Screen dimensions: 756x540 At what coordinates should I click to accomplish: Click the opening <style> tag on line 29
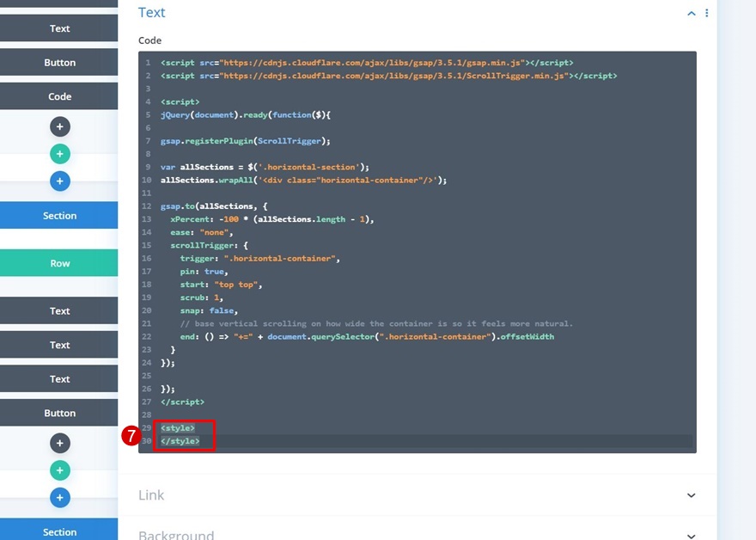(178, 427)
